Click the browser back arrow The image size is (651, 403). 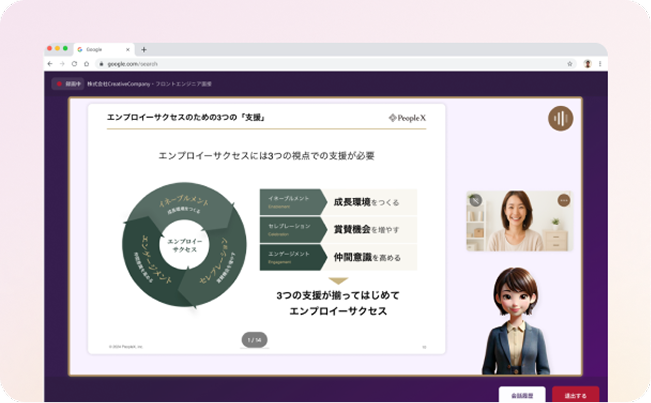pyautogui.click(x=51, y=63)
